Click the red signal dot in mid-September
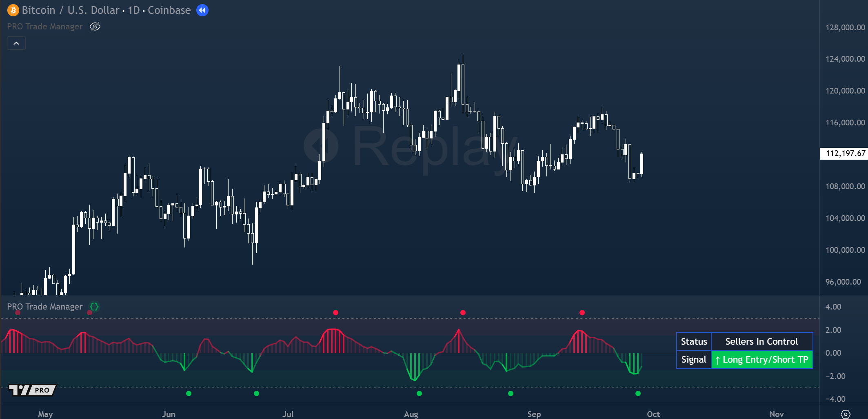Viewport: 868px width, 419px height. pyautogui.click(x=582, y=313)
